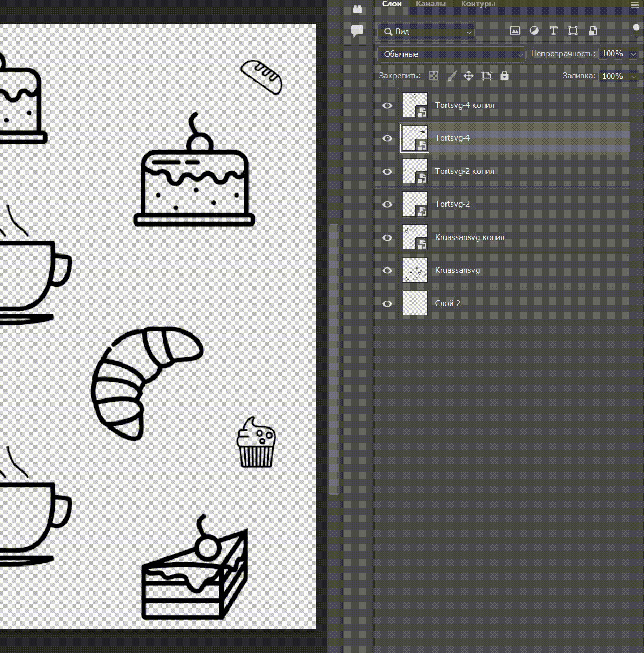644x653 pixels.
Task: Click the Заливка label
Action: (579, 76)
